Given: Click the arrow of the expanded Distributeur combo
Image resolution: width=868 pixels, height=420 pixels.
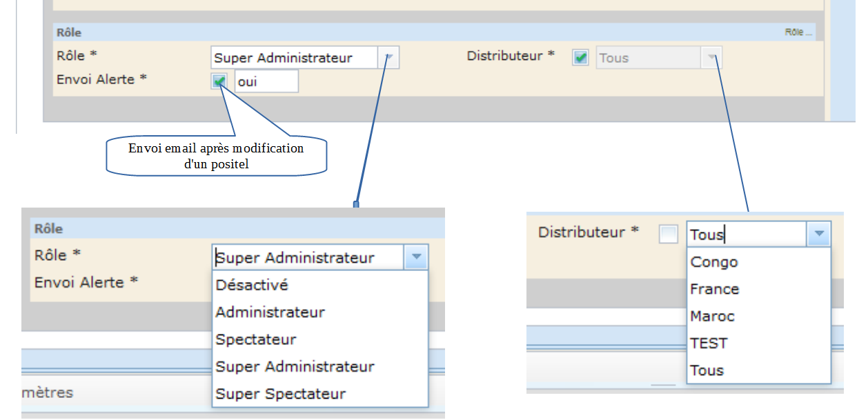Looking at the screenshot, I should [818, 234].
